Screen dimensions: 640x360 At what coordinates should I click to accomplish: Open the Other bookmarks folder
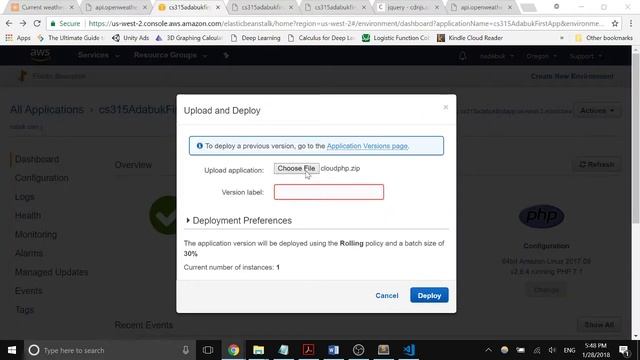click(x=604, y=38)
